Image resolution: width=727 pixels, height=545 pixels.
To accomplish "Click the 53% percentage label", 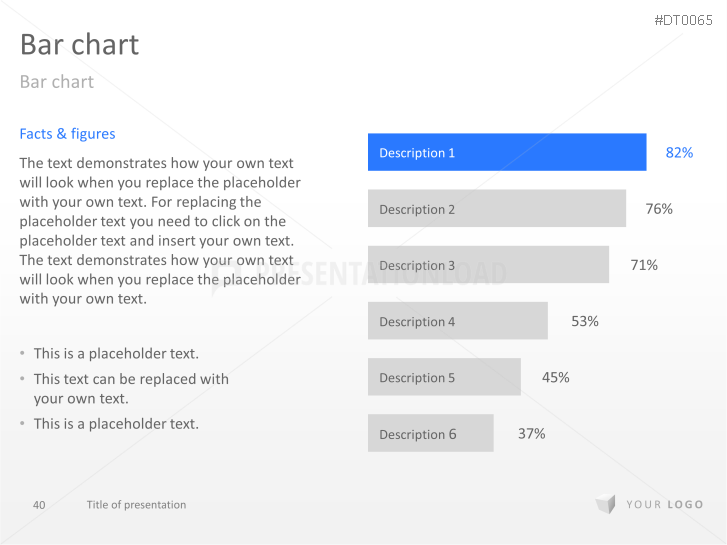I will [585, 321].
